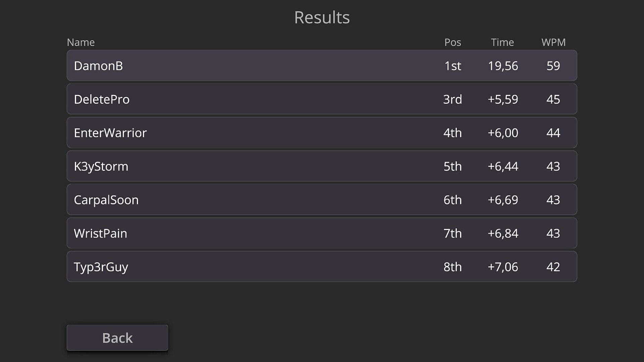
Task: Click DamonB's 1st place position
Action: click(452, 66)
